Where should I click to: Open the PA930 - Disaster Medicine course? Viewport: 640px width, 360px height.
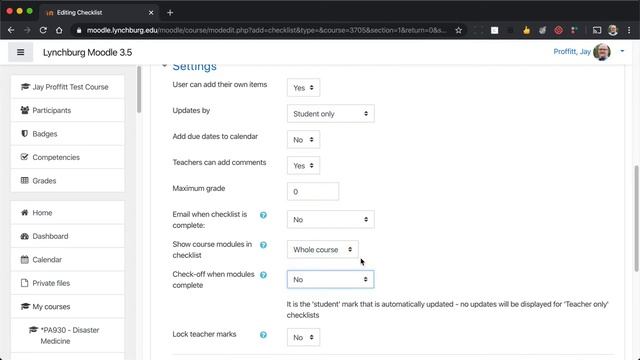pos(67,336)
